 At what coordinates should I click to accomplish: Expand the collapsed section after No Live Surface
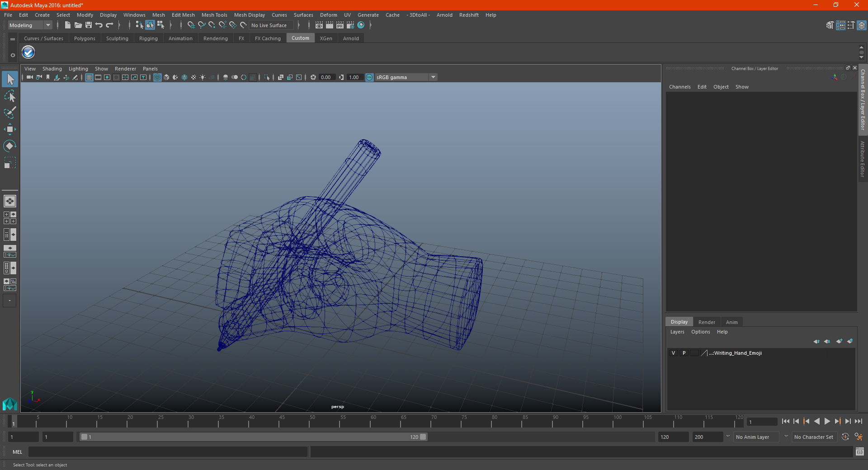[x=299, y=25]
